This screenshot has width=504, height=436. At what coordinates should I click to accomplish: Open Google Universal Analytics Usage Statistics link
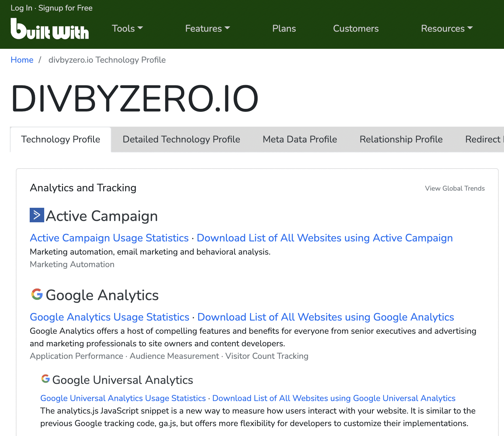tap(123, 398)
